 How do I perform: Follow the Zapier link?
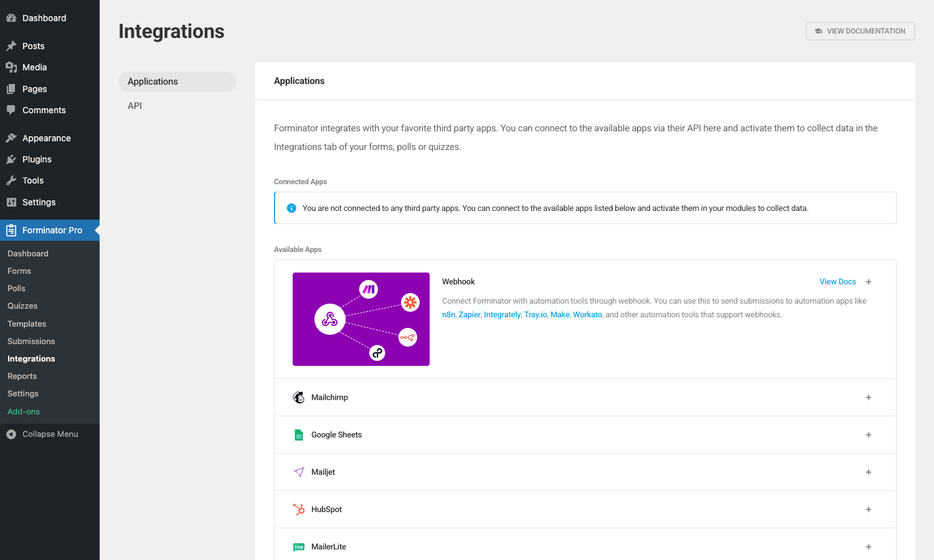pyautogui.click(x=469, y=315)
